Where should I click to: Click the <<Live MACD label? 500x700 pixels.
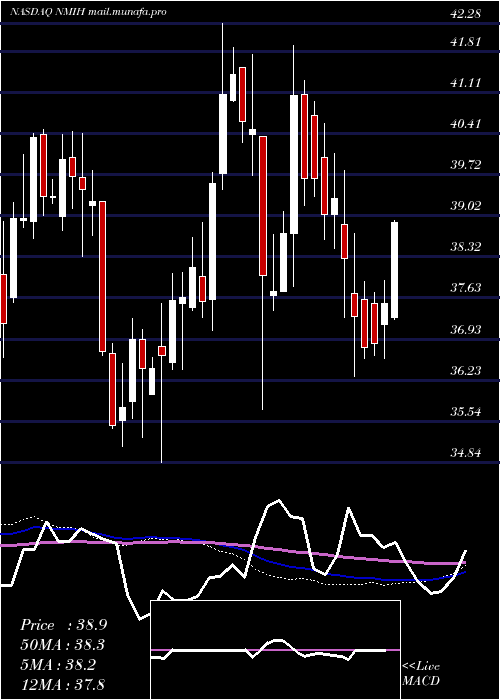(x=421, y=674)
